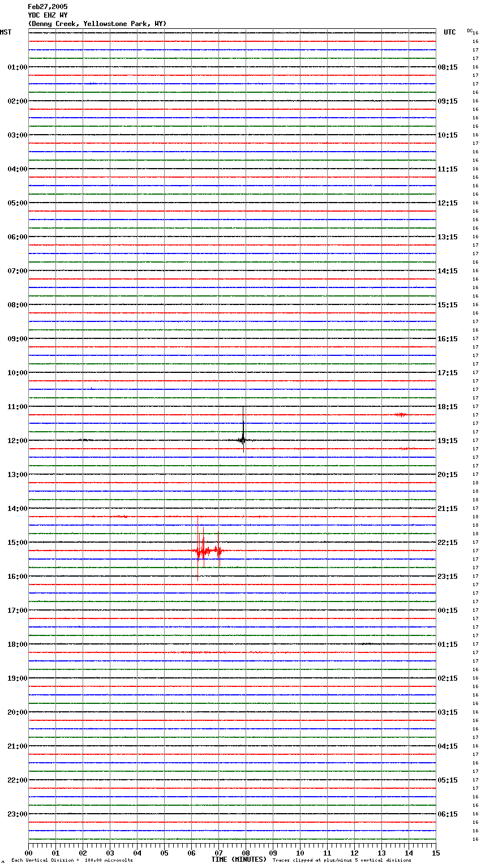Screen dimensions: 481x868
Task: Click the 100.00 microvolts vertical division note
Action: pos(72,861)
